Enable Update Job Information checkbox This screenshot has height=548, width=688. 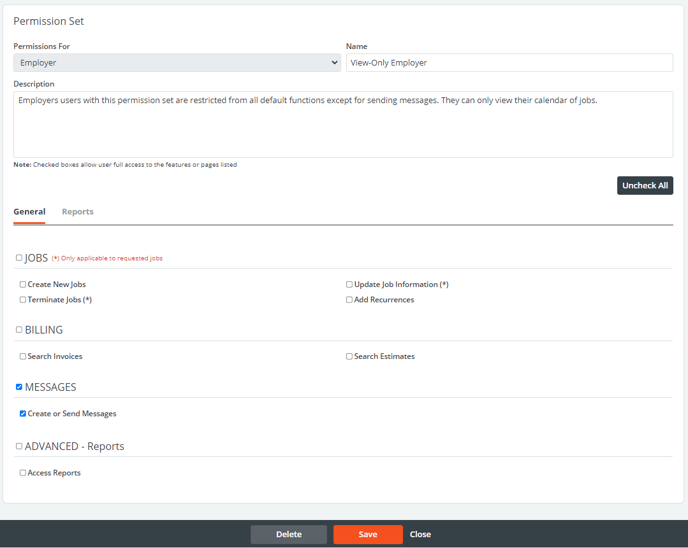[x=349, y=285]
